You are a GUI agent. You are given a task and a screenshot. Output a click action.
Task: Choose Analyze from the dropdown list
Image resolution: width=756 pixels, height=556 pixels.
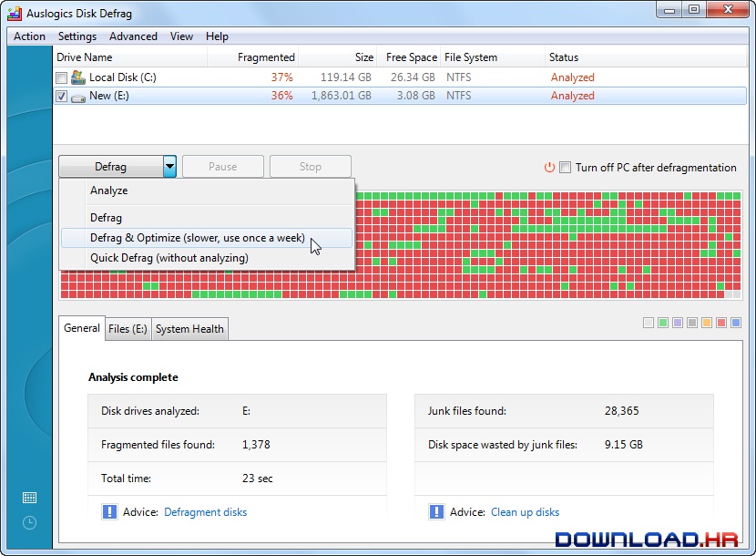coord(208,190)
